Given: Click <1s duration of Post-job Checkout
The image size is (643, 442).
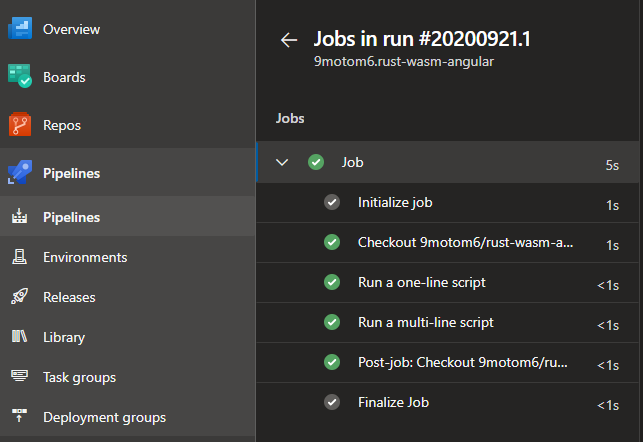Looking at the screenshot, I should [608, 365].
